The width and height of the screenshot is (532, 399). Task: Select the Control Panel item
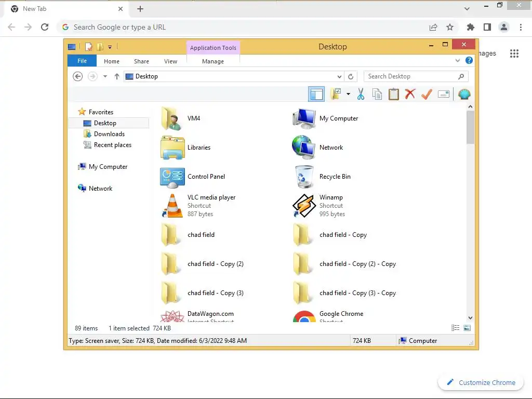[193, 177]
